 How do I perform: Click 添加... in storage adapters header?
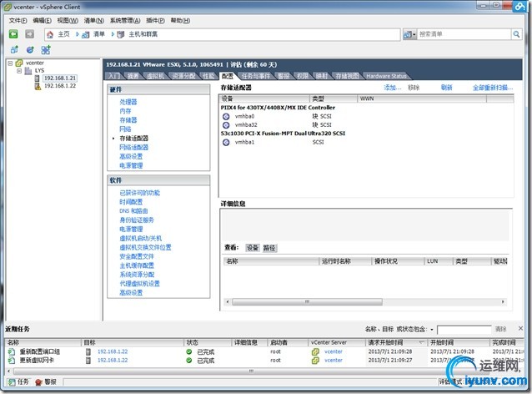[x=393, y=88]
